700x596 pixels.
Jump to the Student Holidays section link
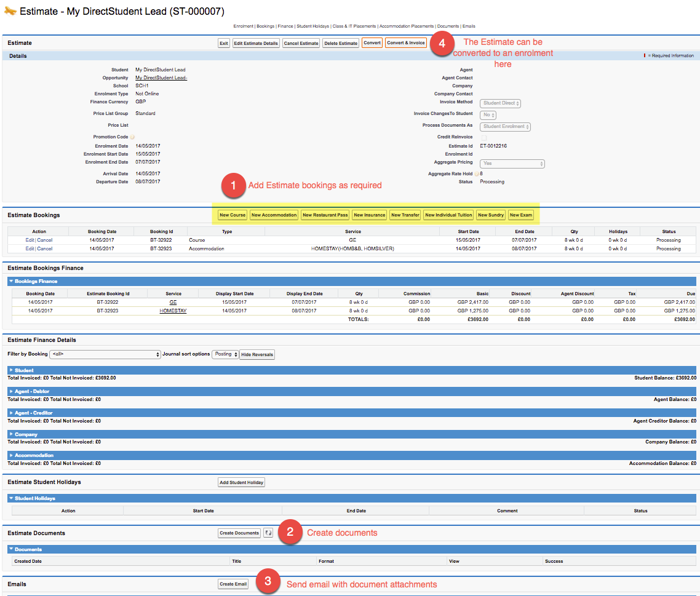tap(312, 26)
